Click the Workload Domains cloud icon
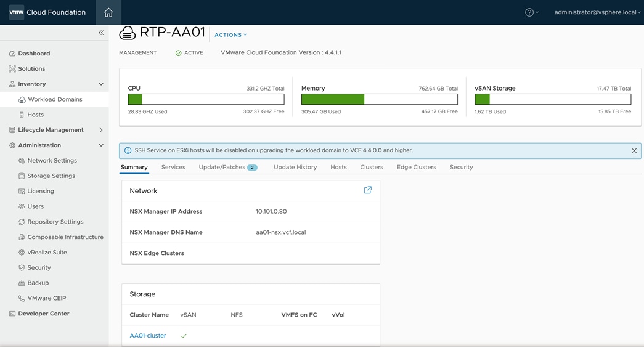 click(22, 99)
